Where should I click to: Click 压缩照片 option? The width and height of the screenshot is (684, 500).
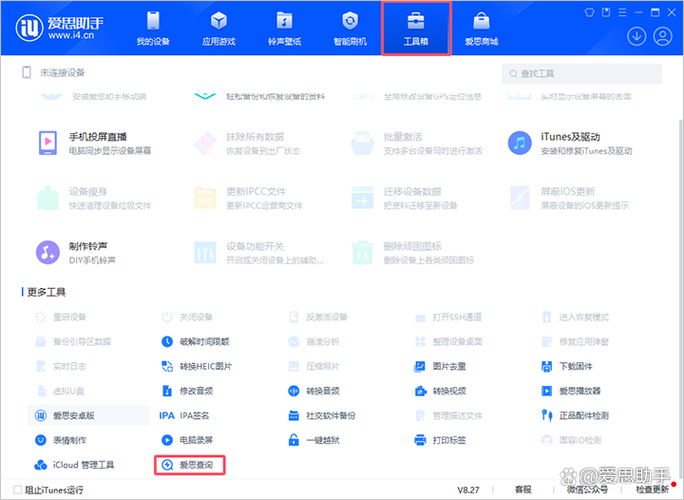click(314, 366)
